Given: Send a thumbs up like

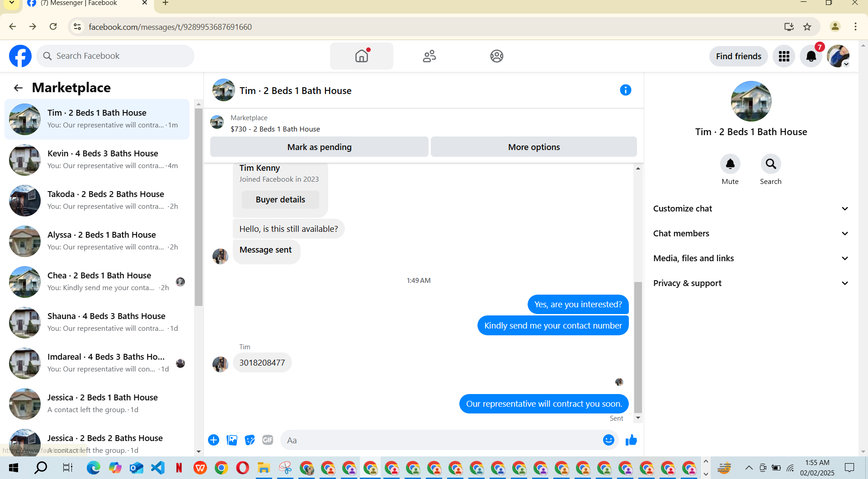Looking at the screenshot, I should (631, 440).
